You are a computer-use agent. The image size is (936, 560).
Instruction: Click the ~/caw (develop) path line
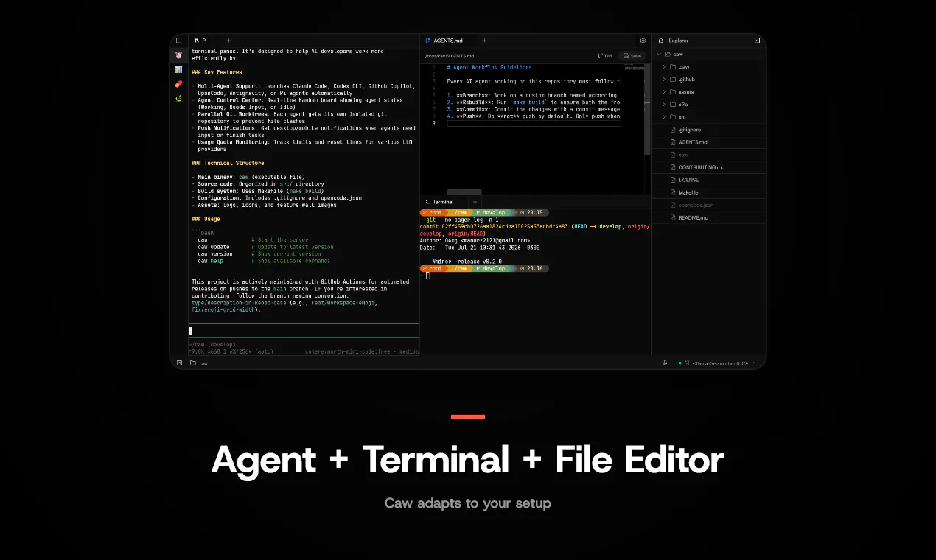pyautogui.click(x=212, y=344)
